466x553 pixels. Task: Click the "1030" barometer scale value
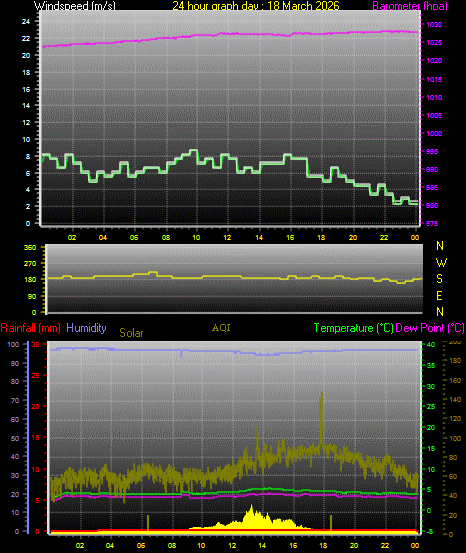tap(434, 25)
